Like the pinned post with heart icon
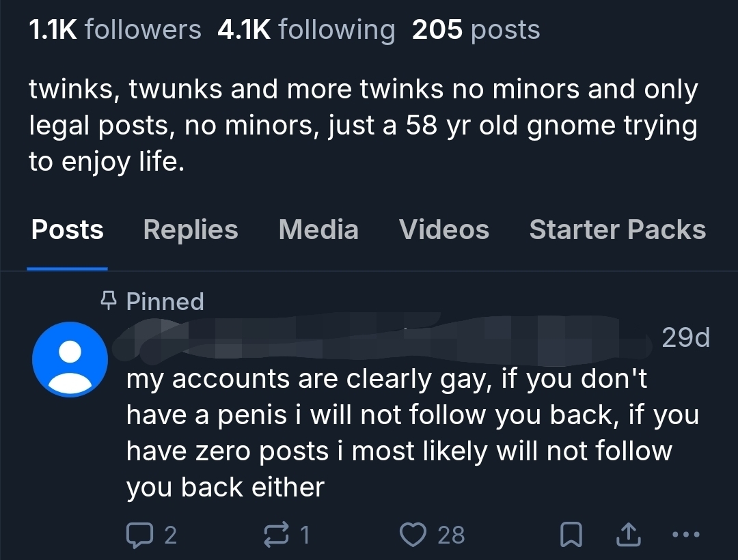The height and width of the screenshot is (560, 738). (412, 533)
